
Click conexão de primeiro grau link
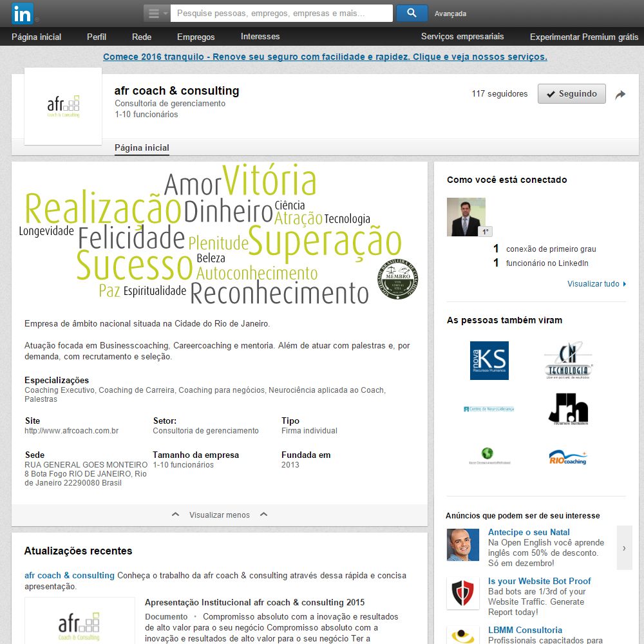coord(551,249)
